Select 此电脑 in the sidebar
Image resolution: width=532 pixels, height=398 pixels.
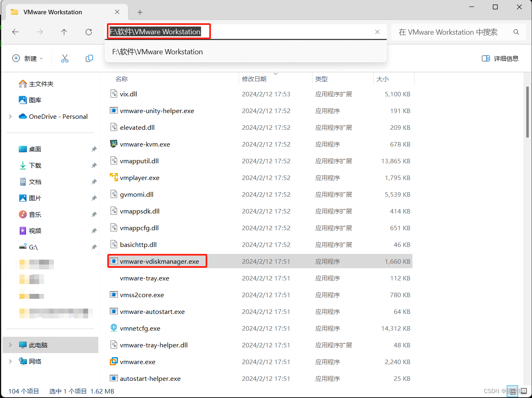pos(50,345)
